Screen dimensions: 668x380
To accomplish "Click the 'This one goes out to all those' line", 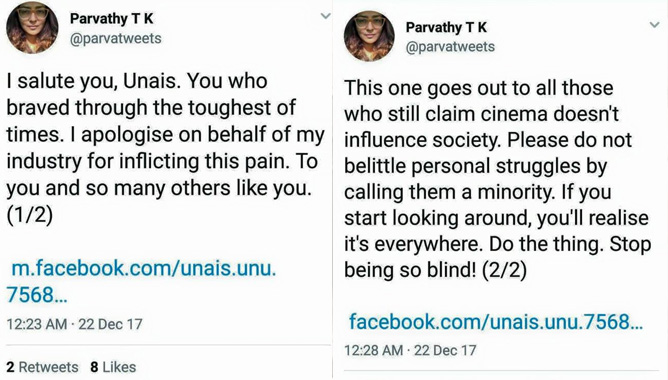I will (x=478, y=88).
